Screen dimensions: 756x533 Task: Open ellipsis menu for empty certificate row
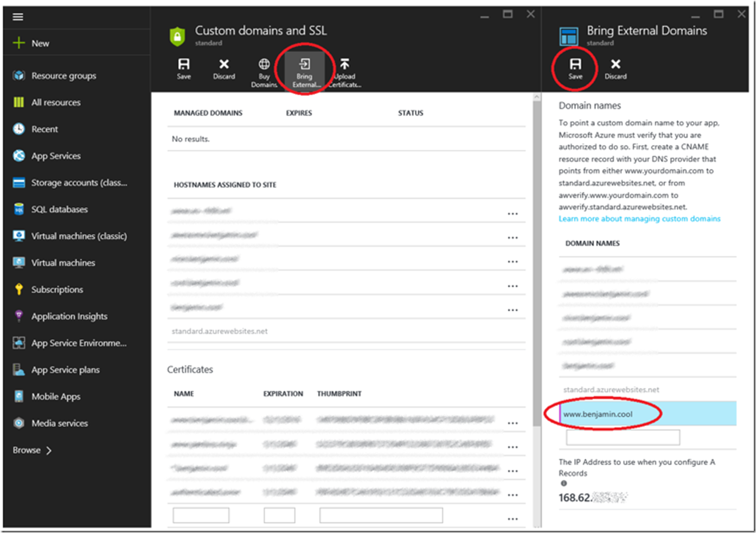[x=512, y=519]
